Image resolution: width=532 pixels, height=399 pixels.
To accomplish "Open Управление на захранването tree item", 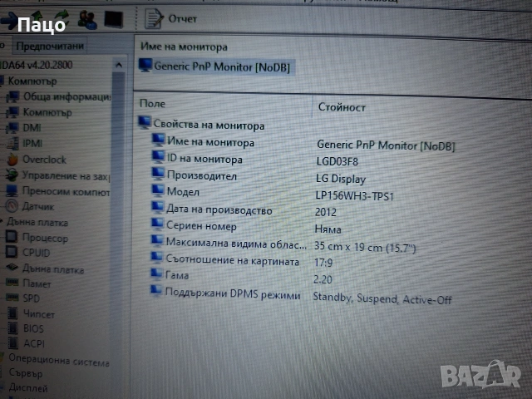I will tap(58, 175).
